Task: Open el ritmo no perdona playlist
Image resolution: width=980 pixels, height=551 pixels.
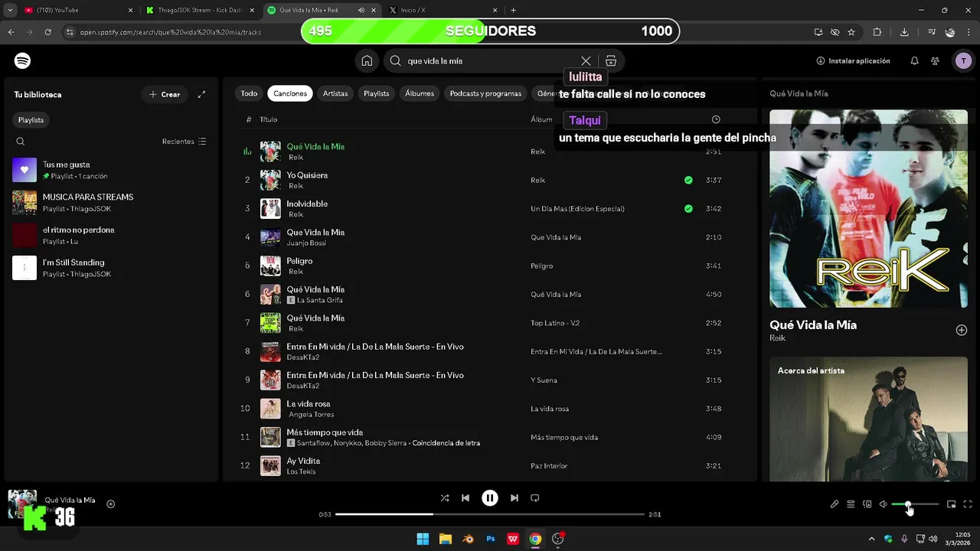Action: 111,235
